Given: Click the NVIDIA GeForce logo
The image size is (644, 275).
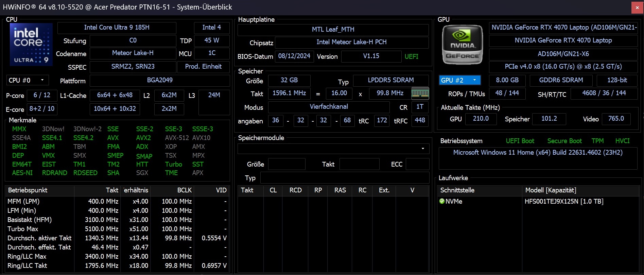Looking at the screenshot, I should point(462,45).
